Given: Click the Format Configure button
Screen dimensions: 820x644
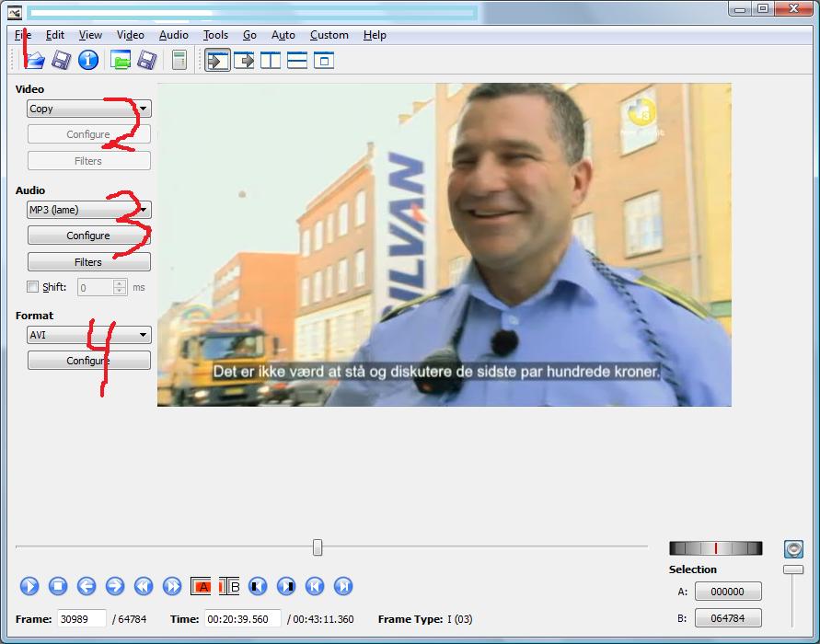Looking at the screenshot, I should point(89,360).
